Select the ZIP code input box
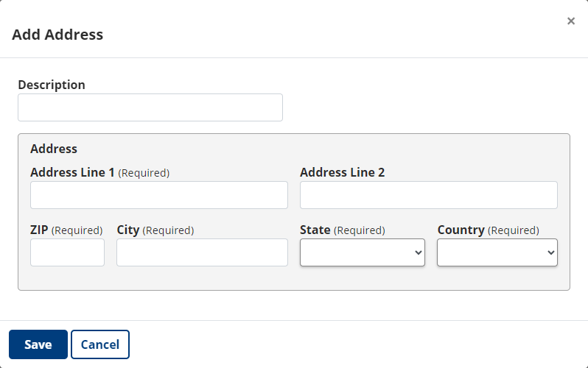Screen dimensions: 588x368 [x=67, y=252]
